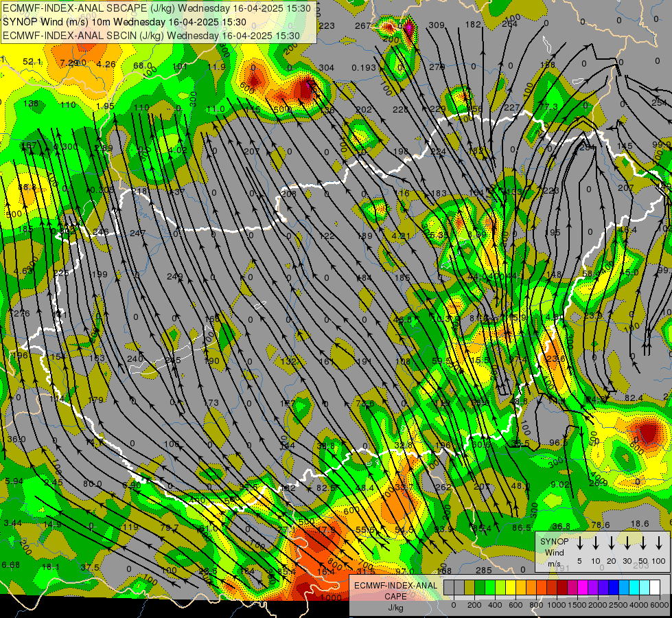The width and height of the screenshot is (672, 618).
Task: Click the '18.6' value on the map
Action: pyautogui.click(x=640, y=524)
